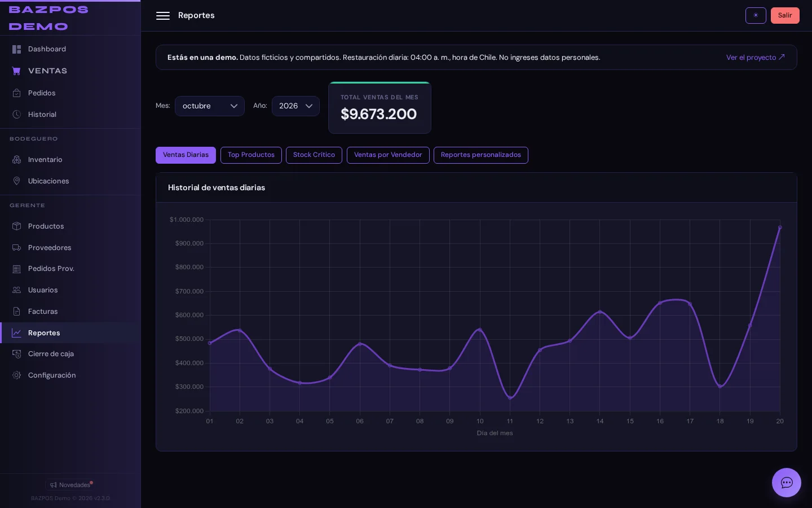
Task: Click the Dashboard sidebar icon
Action: 17,49
